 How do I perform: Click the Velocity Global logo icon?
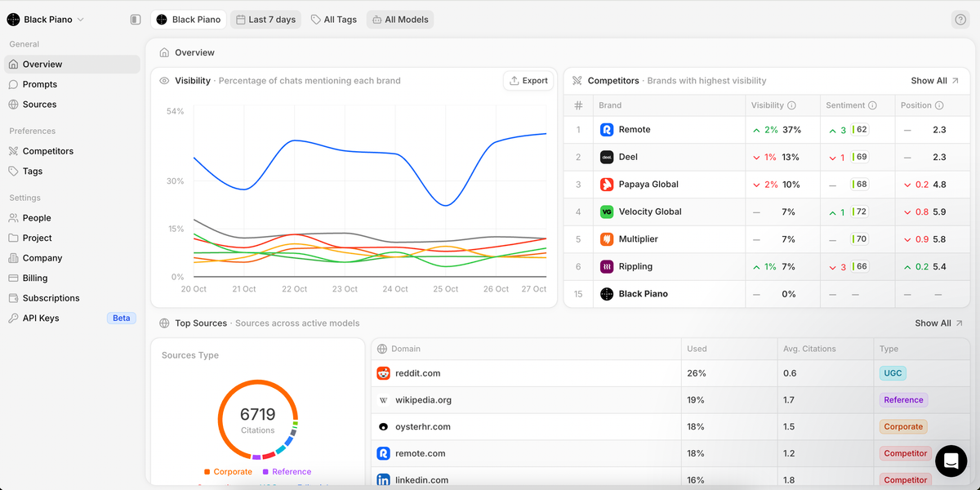click(x=607, y=212)
